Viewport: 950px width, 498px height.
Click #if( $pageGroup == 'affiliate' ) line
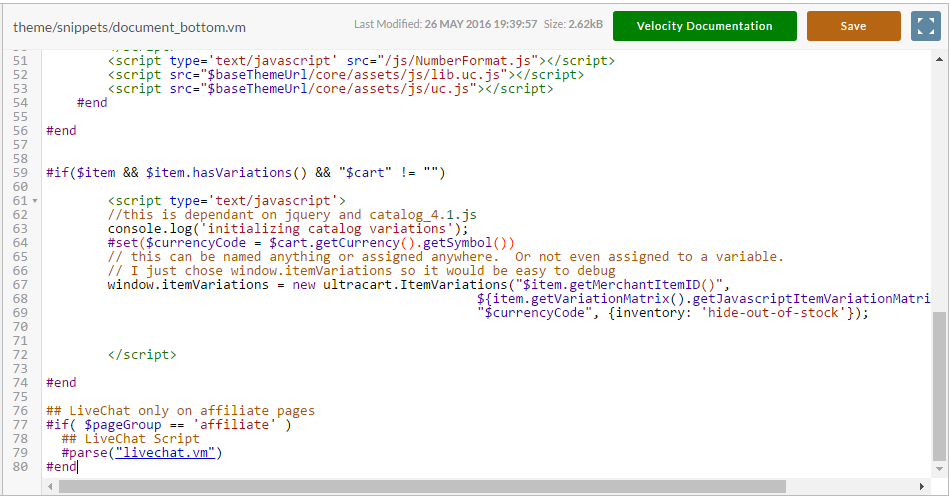168,425
